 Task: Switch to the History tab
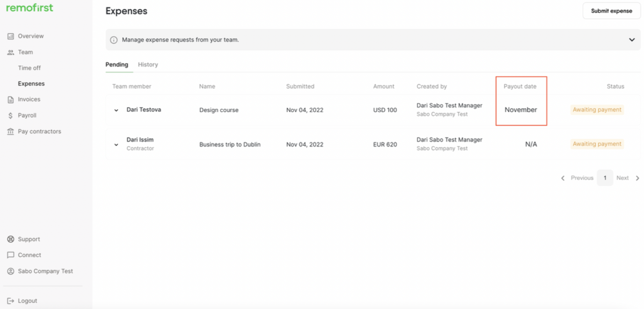[x=148, y=64]
